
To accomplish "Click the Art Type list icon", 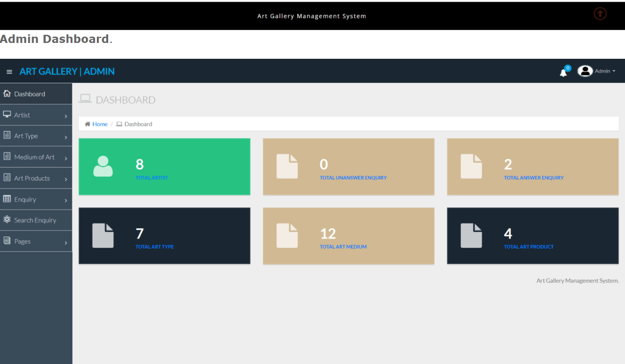I will coord(6,135).
